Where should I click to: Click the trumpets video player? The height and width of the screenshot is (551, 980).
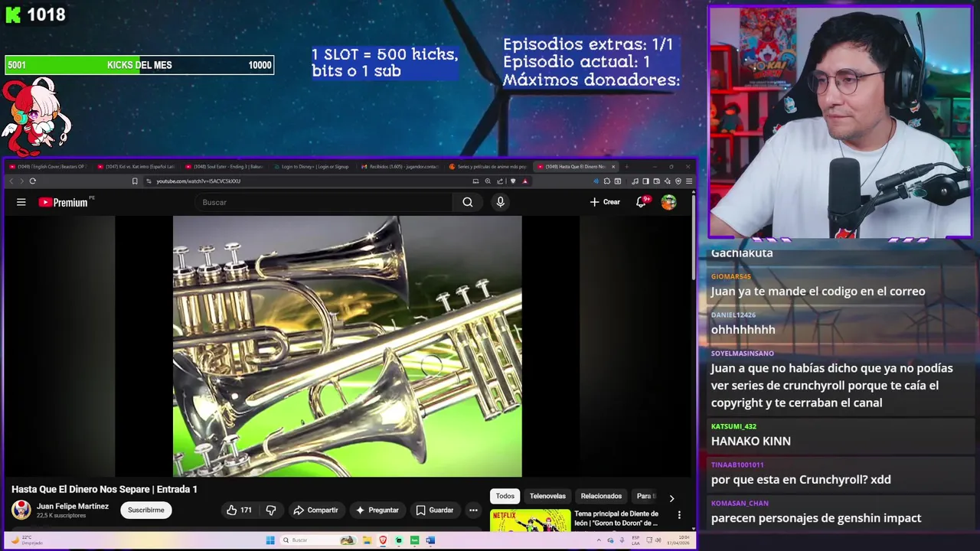tap(348, 346)
